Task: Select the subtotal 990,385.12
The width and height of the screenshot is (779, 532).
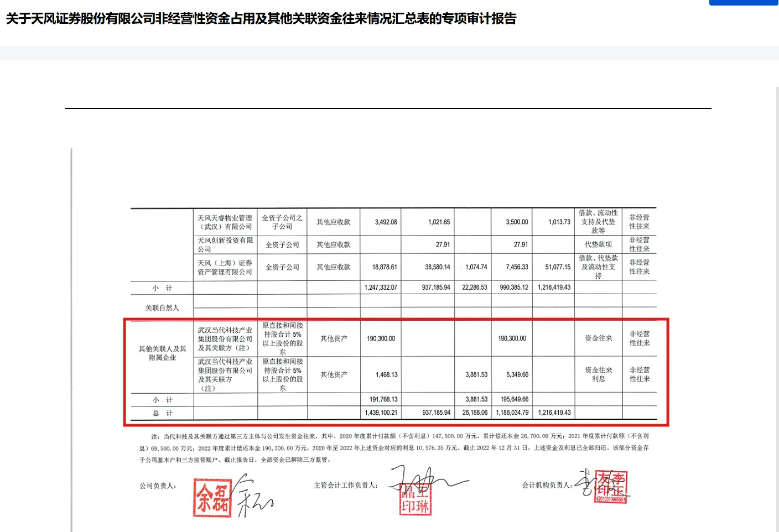Action: point(514,288)
